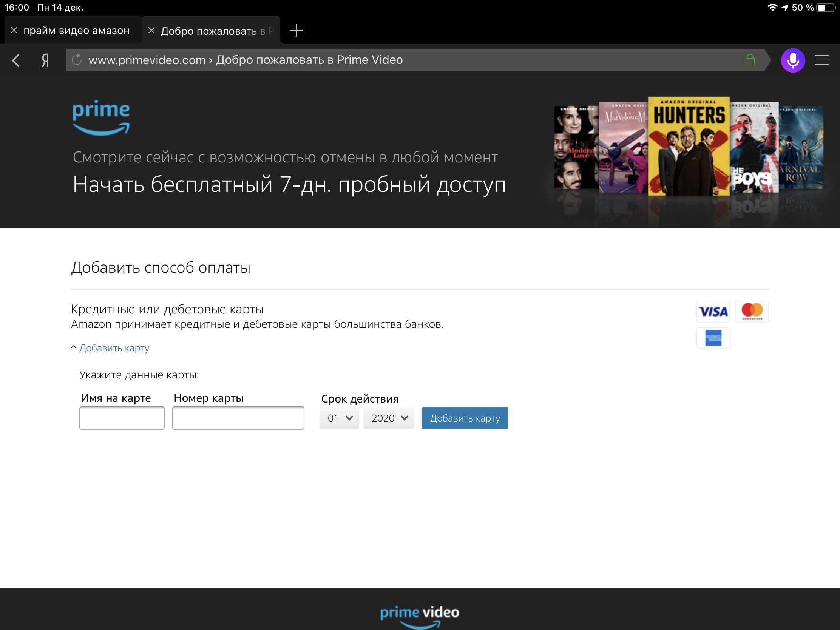
Task: Tap the Hunters show poster
Action: [688, 146]
